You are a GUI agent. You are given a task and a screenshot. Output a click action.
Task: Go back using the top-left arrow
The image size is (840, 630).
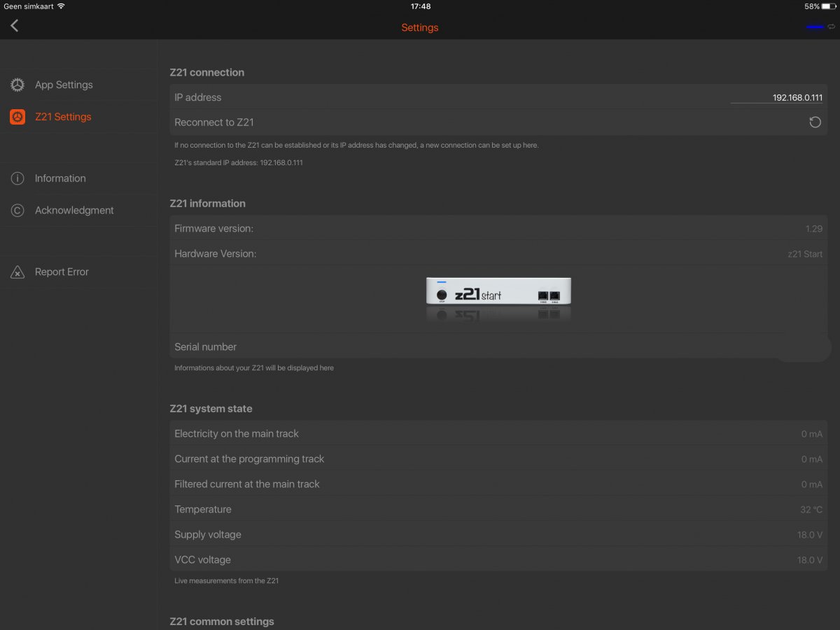pos(14,26)
